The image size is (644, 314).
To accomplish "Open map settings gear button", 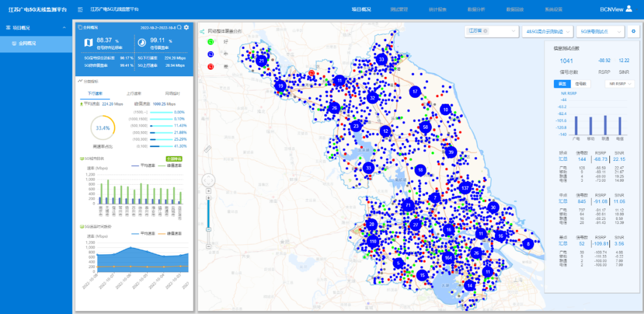I will [633, 31].
